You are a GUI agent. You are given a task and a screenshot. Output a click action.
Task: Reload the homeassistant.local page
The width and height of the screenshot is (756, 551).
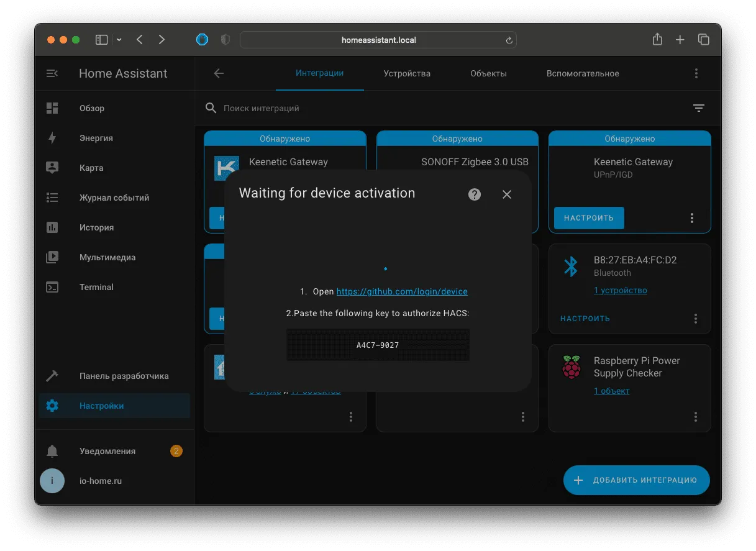[x=509, y=40]
